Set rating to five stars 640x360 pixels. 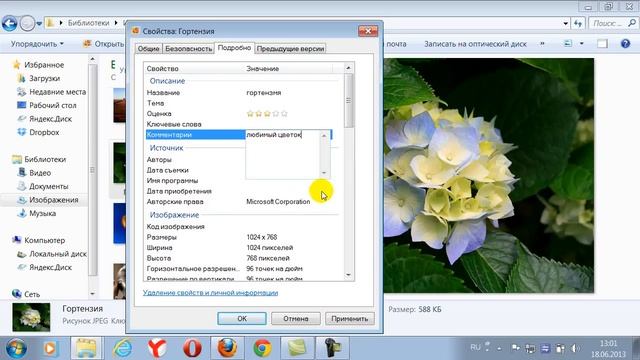coord(284,113)
